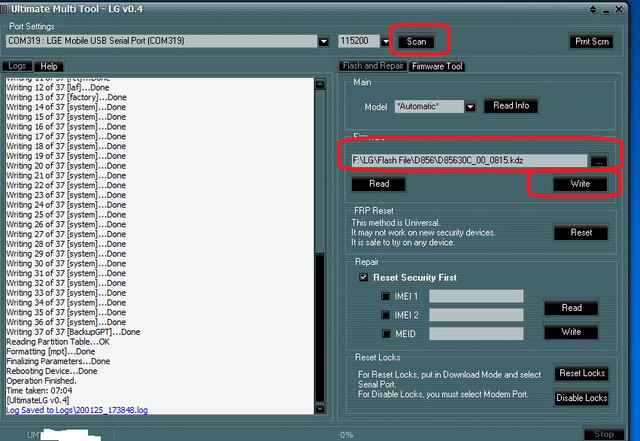Click the Disable Locks button

point(582,398)
